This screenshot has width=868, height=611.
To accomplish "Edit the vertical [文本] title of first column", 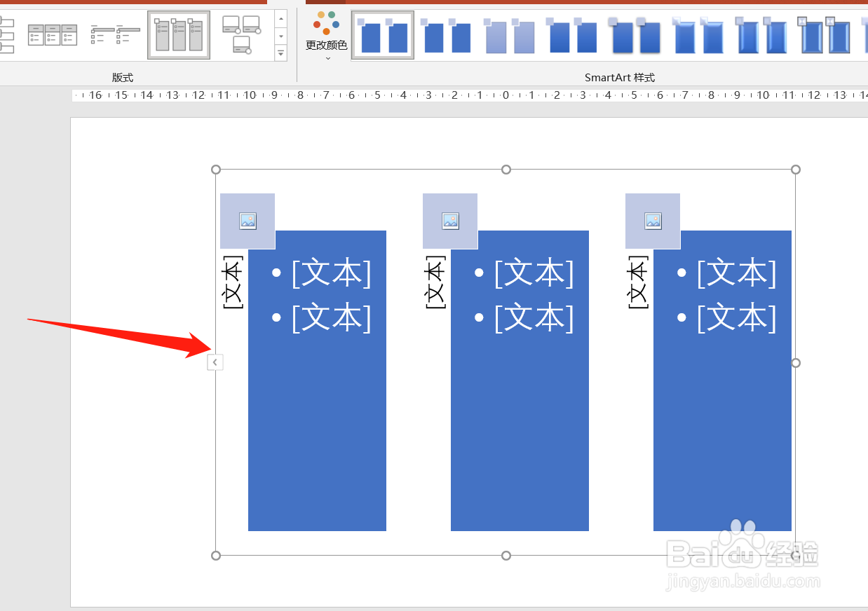I will point(233,281).
